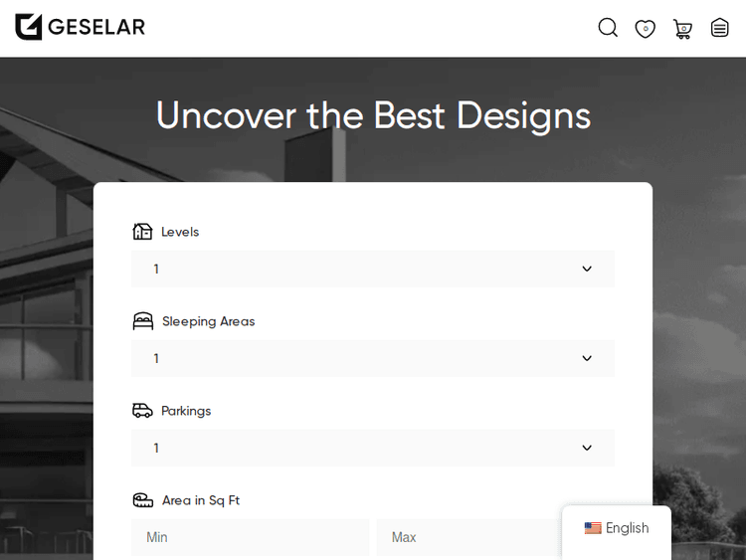Click the house icon beside Levels
The width and height of the screenshot is (746, 560).
(x=143, y=232)
